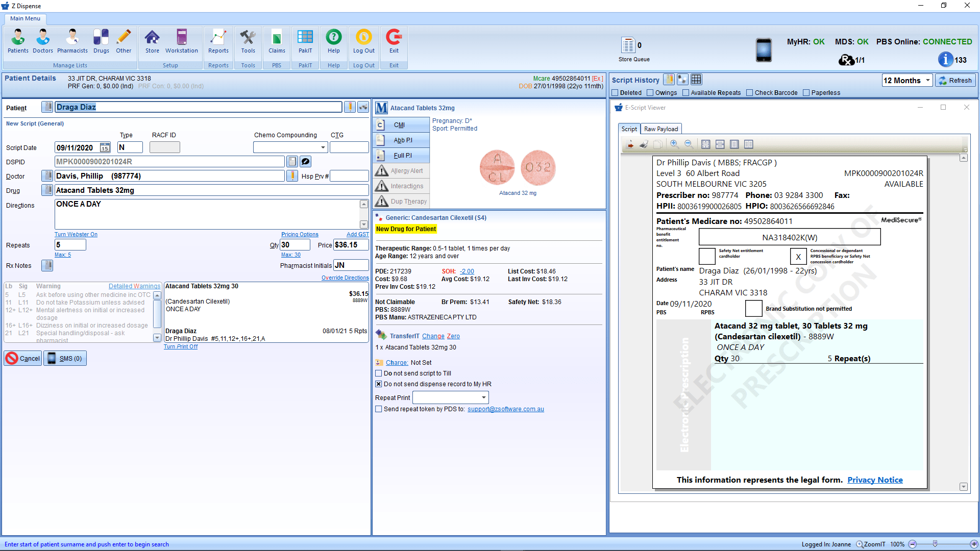Uncheck Do not send dispense record to My HR
The image size is (980, 551).
pos(378,384)
